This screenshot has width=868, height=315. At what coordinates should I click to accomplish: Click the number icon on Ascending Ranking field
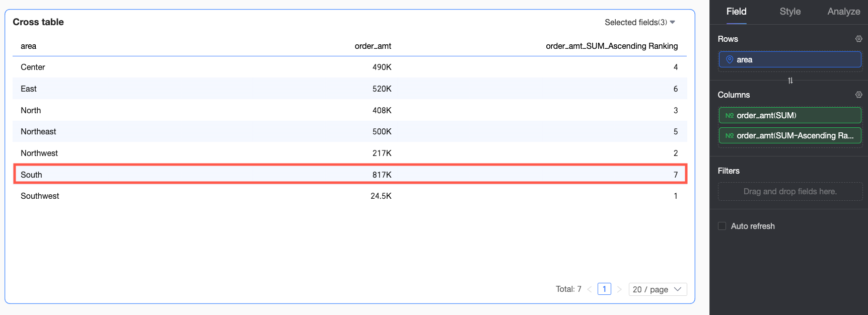tap(729, 135)
